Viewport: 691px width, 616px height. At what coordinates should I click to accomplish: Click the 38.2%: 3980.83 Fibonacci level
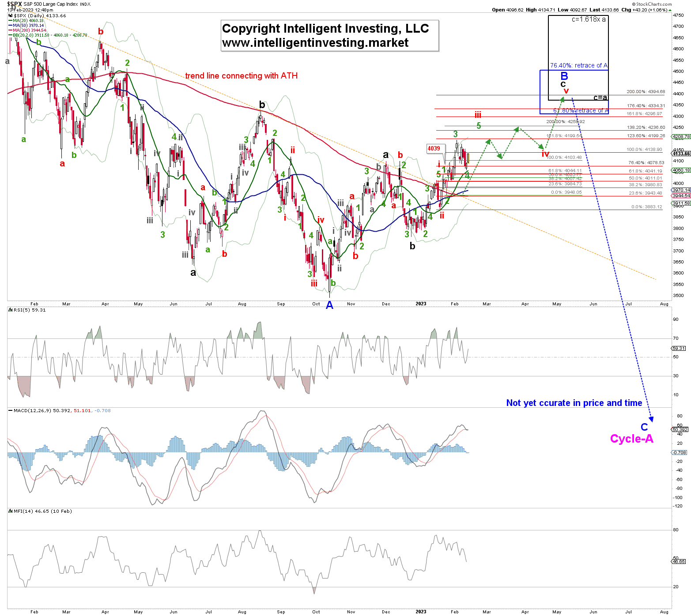pyautogui.click(x=646, y=185)
